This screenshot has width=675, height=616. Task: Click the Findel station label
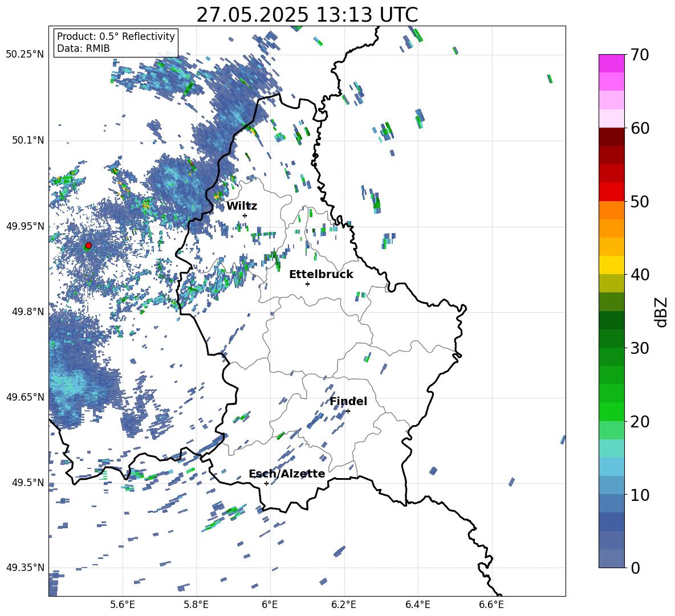(x=348, y=401)
